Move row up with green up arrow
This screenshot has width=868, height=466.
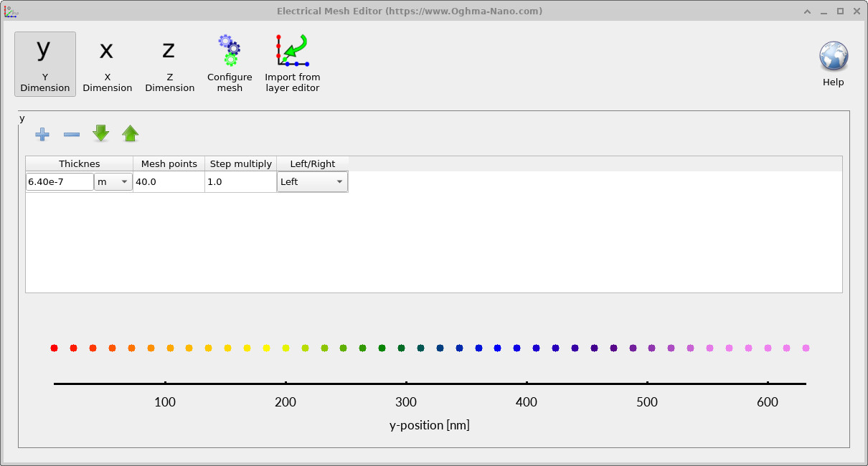tap(130, 133)
